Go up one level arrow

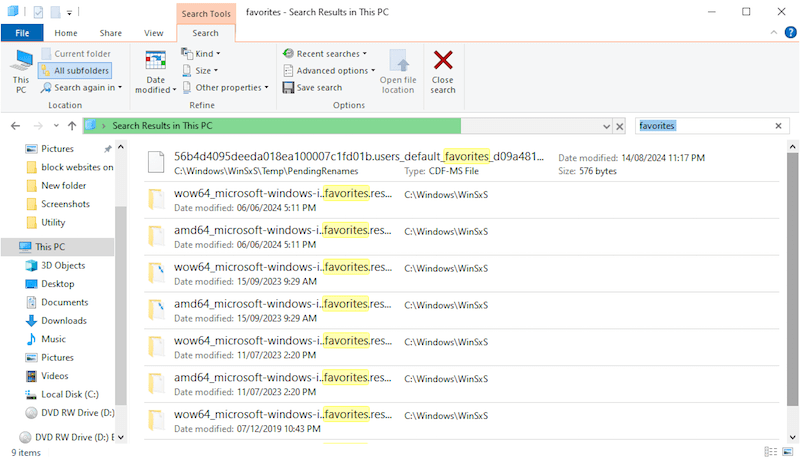[x=72, y=126]
